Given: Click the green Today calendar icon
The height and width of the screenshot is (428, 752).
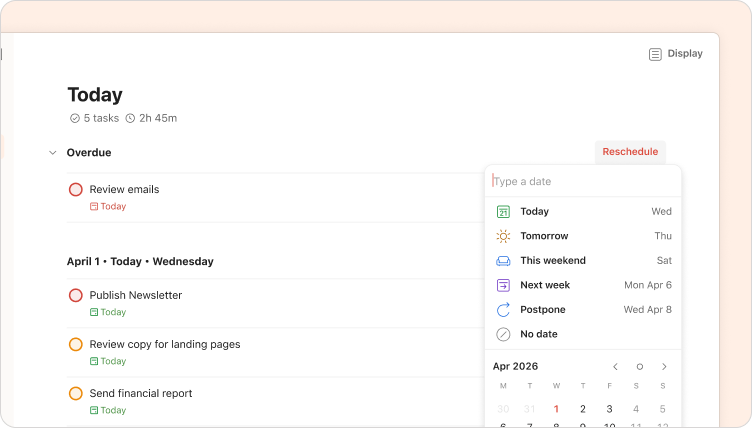Looking at the screenshot, I should point(503,212).
